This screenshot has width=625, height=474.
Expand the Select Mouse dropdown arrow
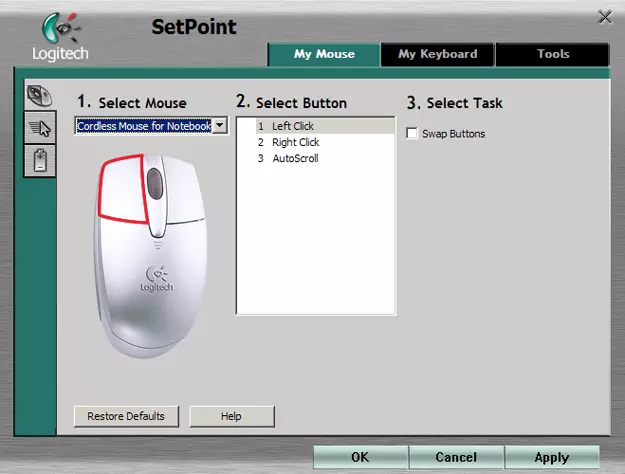coord(220,126)
